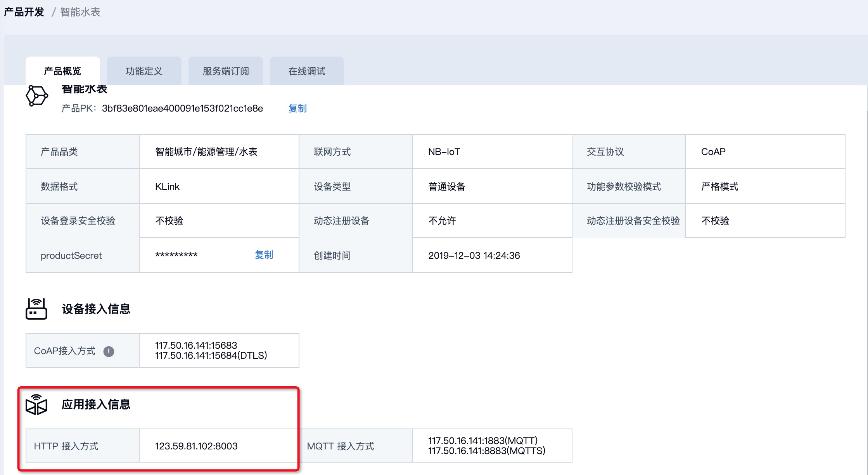Click the masked productSecret asterisks
The height and width of the screenshot is (475, 868).
pyautogui.click(x=176, y=255)
